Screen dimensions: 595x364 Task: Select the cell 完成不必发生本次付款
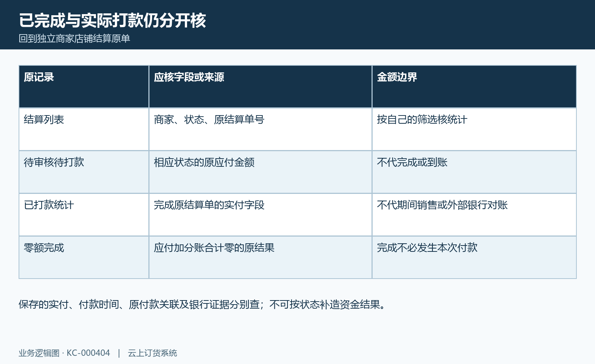(x=474, y=257)
